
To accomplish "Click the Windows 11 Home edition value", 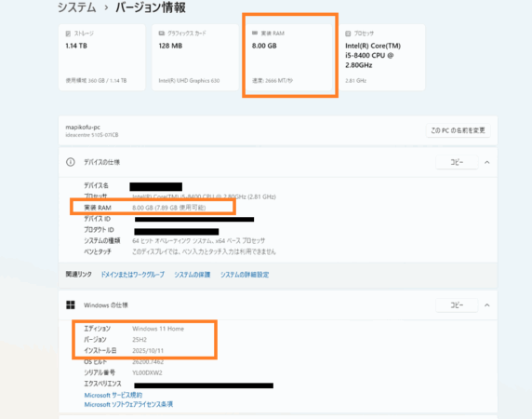I will [158, 329].
